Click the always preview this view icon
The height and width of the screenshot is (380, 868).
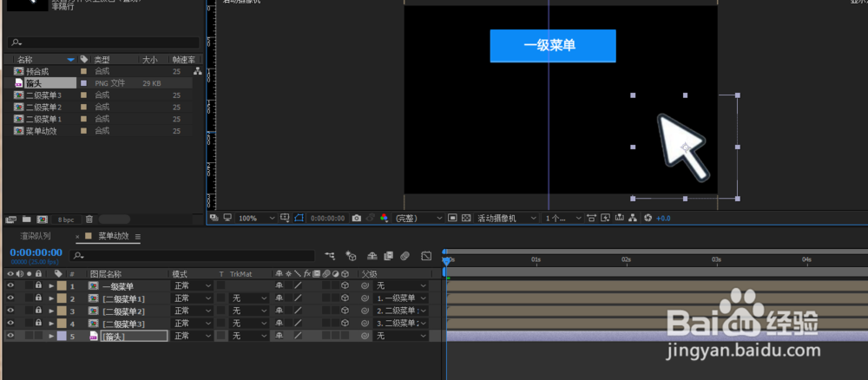(x=214, y=218)
